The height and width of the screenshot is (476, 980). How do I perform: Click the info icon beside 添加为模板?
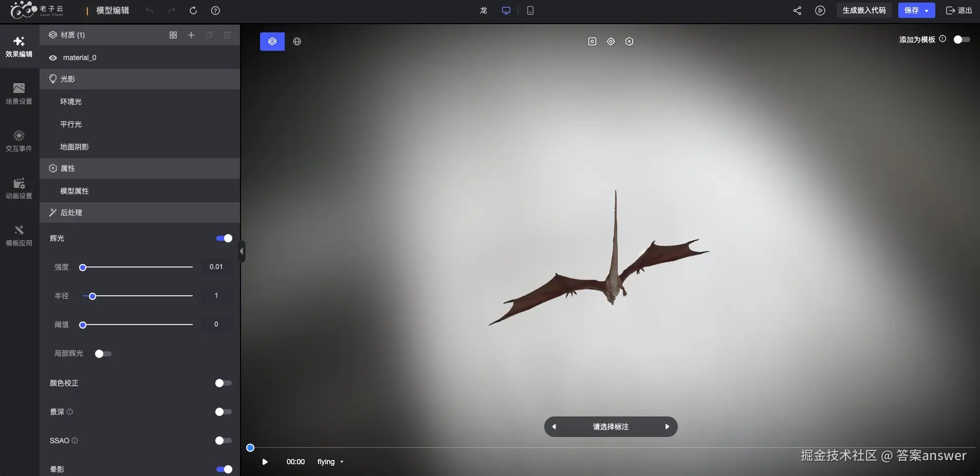coord(942,39)
